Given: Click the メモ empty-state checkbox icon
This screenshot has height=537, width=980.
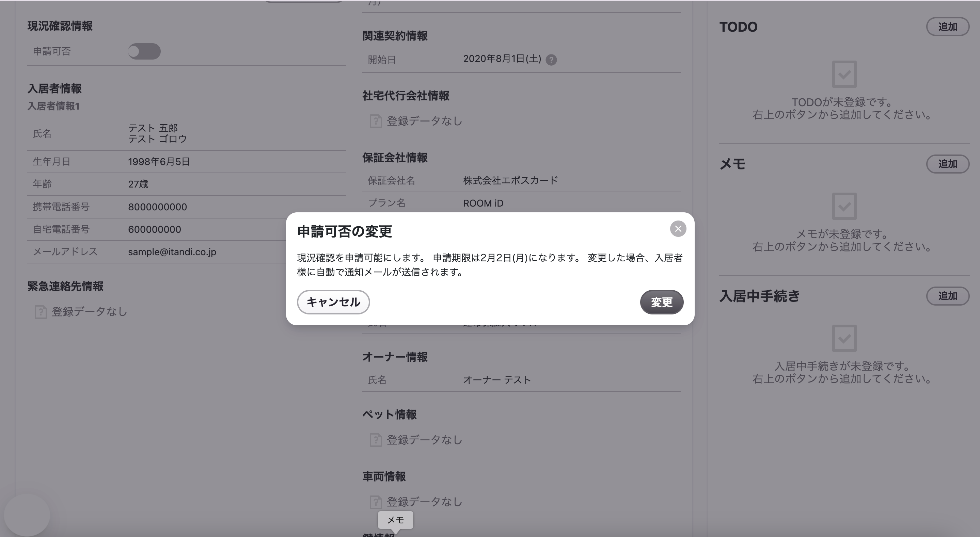Looking at the screenshot, I should [x=844, y=206].
